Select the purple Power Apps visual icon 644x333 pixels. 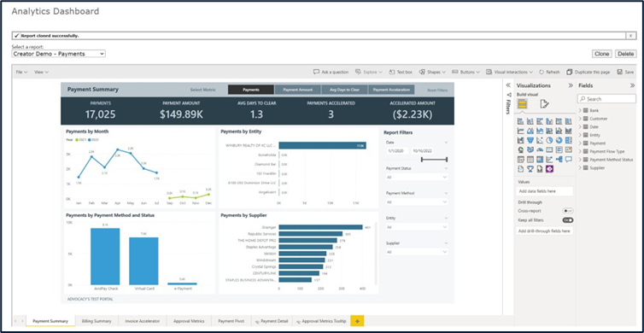[549, 169]
